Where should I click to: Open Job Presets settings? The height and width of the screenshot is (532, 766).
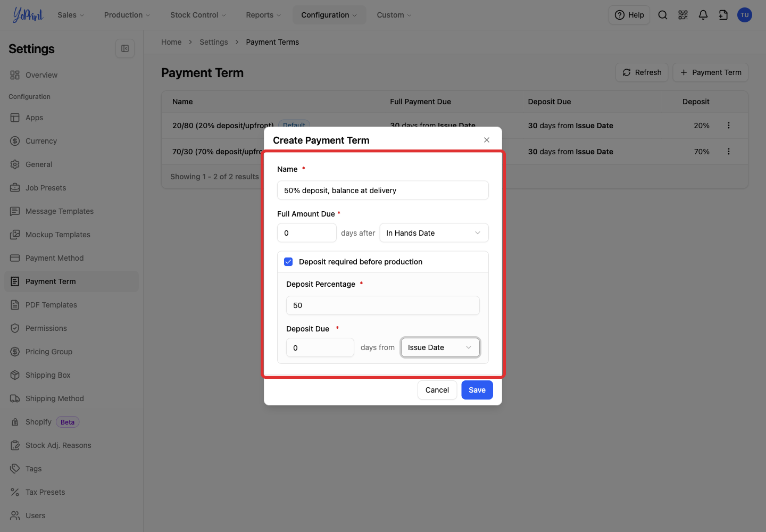coord(71,188)
